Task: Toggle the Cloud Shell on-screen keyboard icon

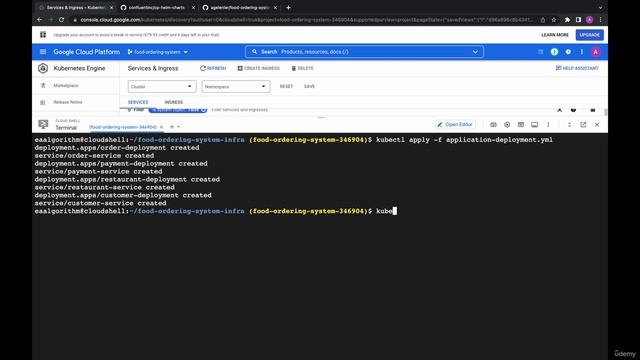Action: (493, 124)
